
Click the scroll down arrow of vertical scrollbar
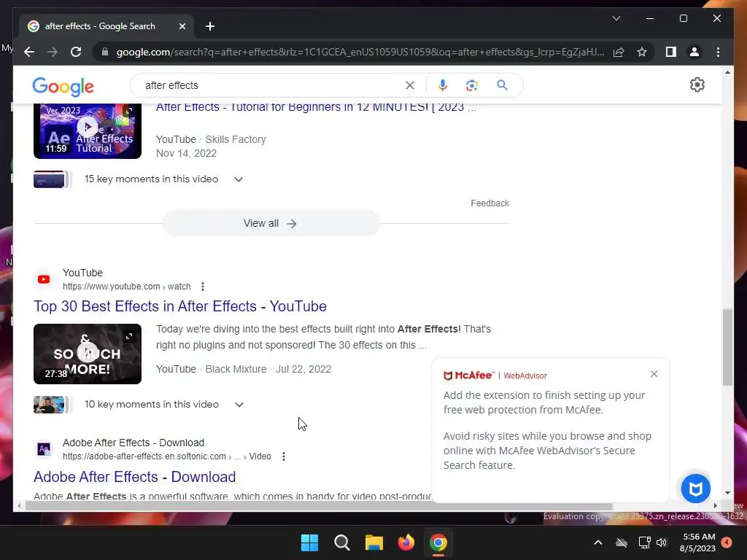727,494
